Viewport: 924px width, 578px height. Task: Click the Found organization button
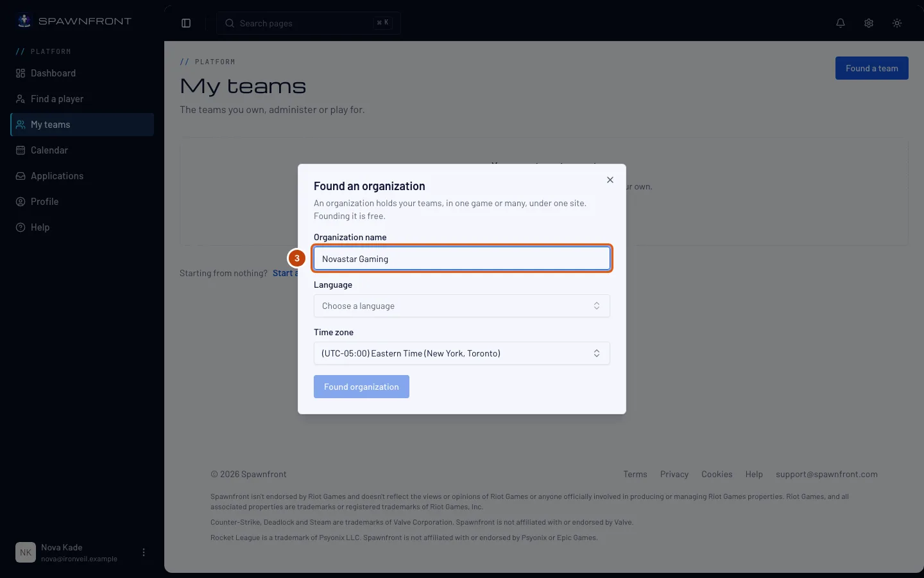361,387
